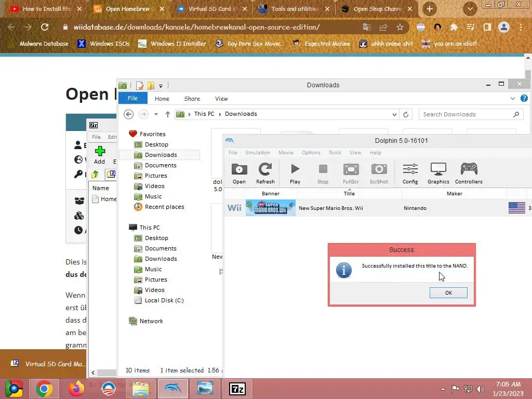The height and width of the screenshot is (399, 532).
Task: Start emulation with Dolphin's Play button
Action: 295,174
